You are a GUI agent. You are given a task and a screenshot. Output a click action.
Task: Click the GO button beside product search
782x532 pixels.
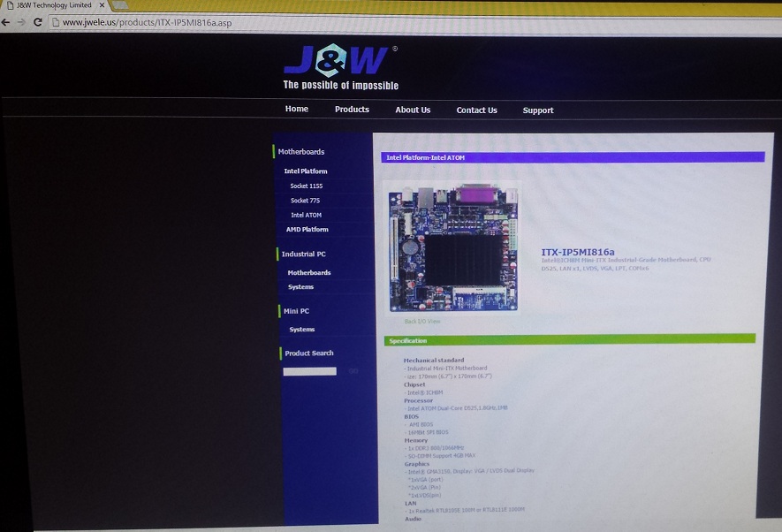(353, 371)
